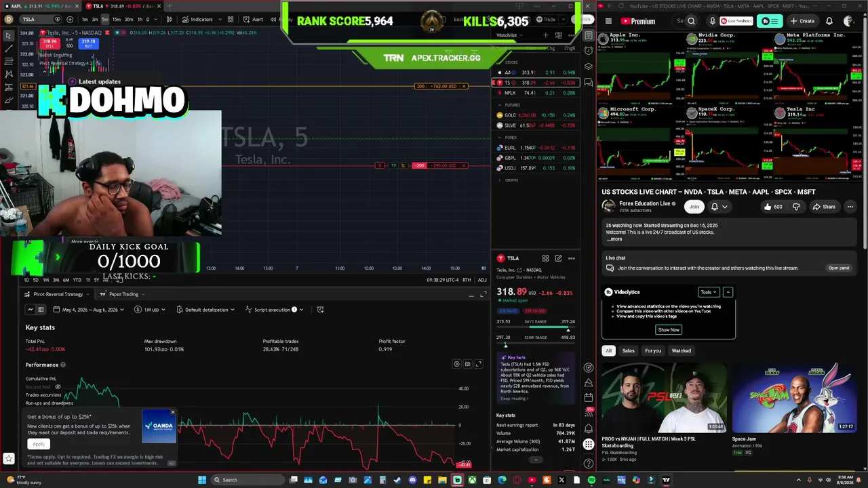Select the trend line drawing tool
The height and width of the screenshot is (488, 868).
click(8, 49)
